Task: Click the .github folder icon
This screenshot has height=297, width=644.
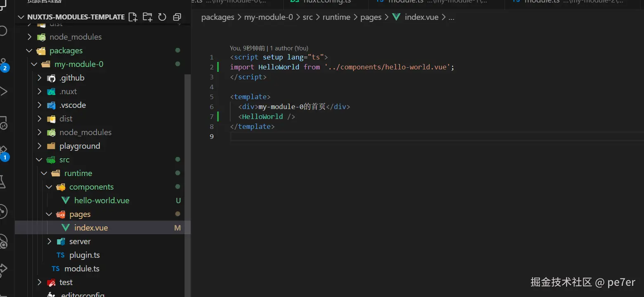Action: (51, 78)
